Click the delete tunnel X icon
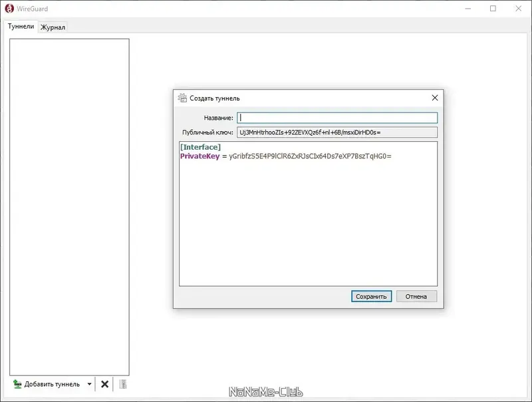532x402 pixels. (x=104, y=384)
